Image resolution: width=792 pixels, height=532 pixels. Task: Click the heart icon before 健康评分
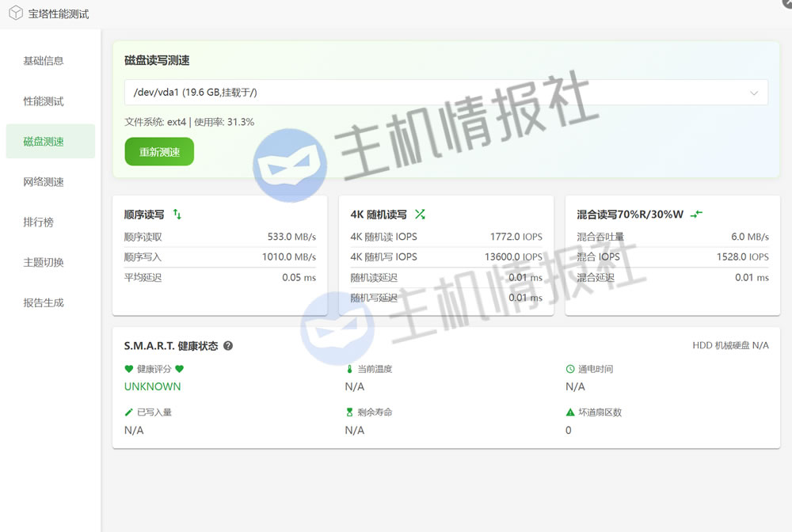129,369
